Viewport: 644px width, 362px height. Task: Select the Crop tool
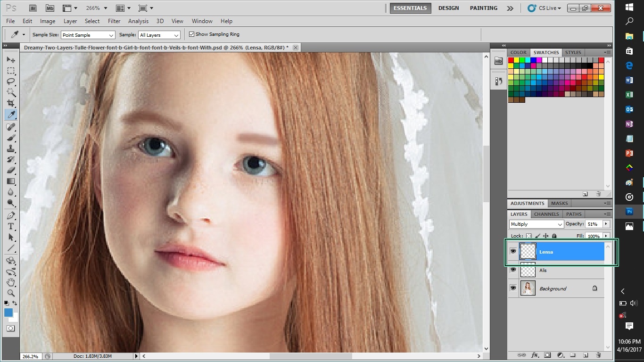pyautogui.click(x=11, y=103)
